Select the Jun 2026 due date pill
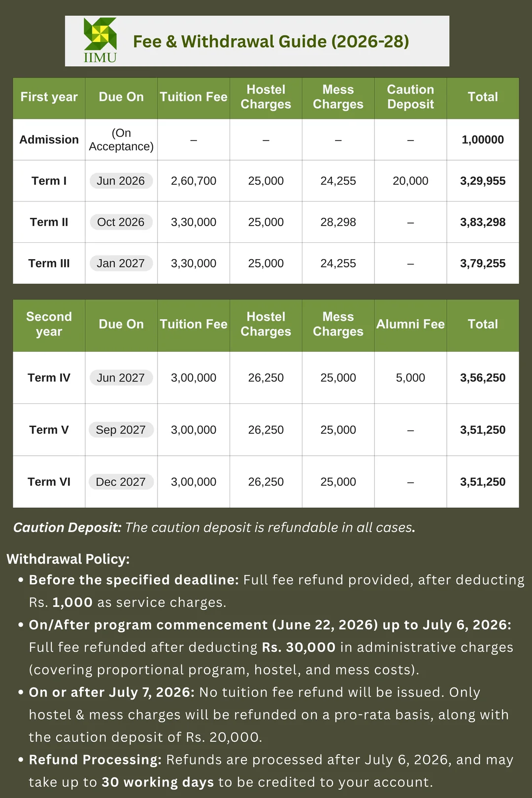 point(121,181)
